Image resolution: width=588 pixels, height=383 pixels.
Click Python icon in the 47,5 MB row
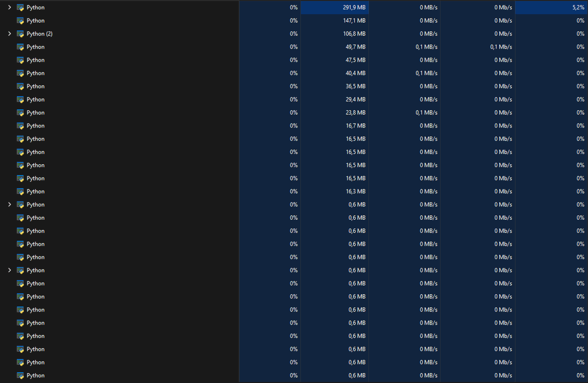tap(21, 60)
